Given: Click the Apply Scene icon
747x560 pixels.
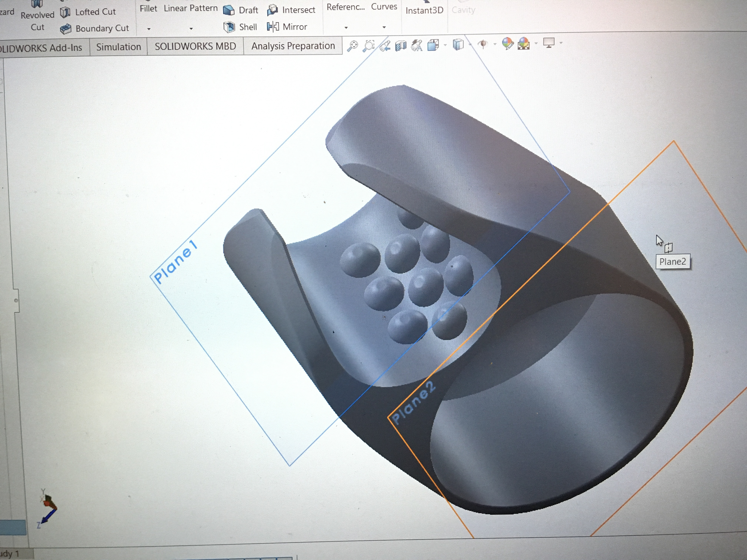Looking at the screenshot, I should (x=523, y=44).
